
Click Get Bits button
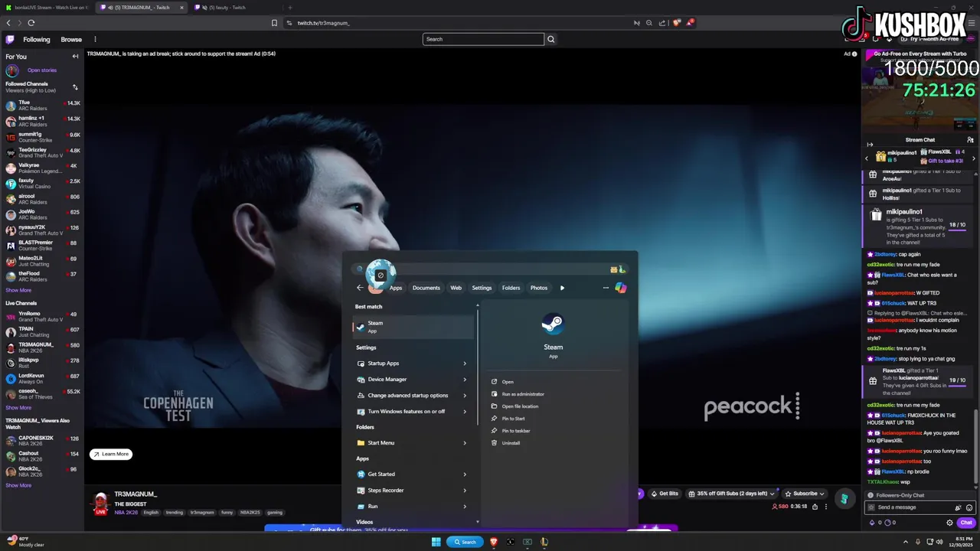[x=665, y=494]
